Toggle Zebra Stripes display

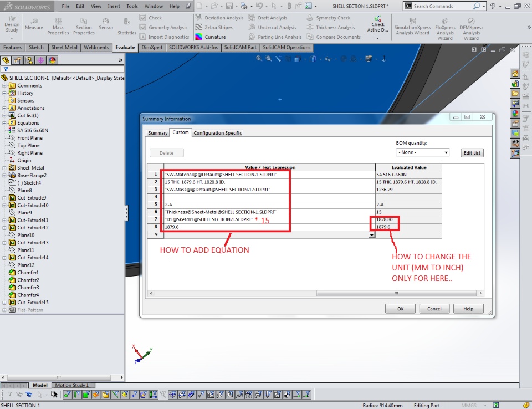[x=214, y=28]
